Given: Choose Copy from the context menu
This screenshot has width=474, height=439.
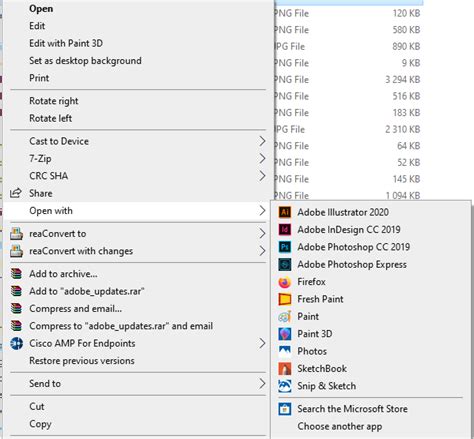Looking at the screenshot, I should 40,424.
